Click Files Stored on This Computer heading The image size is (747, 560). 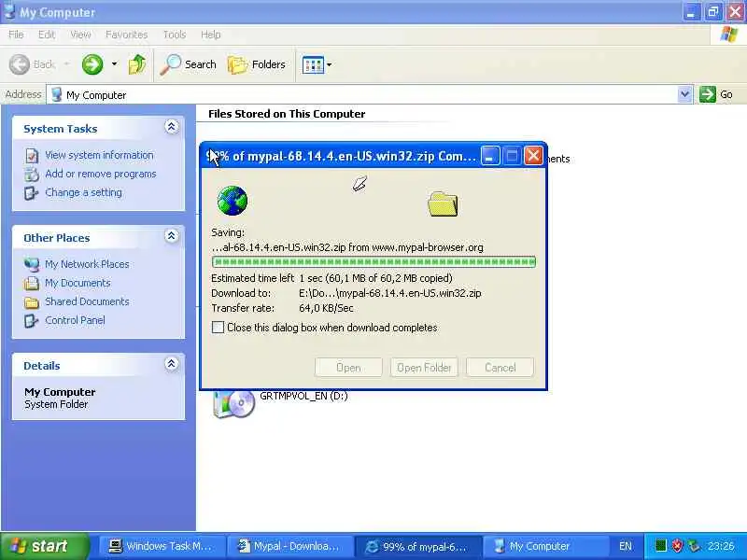pyautogui.click(x=287, y=114)
